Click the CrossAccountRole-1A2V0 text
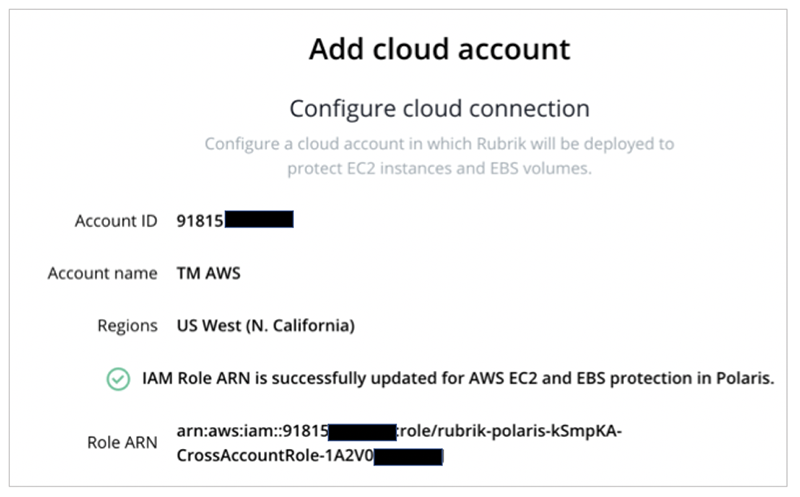The height and width of the screenshot is (497, 800). (x=275, y=455)
